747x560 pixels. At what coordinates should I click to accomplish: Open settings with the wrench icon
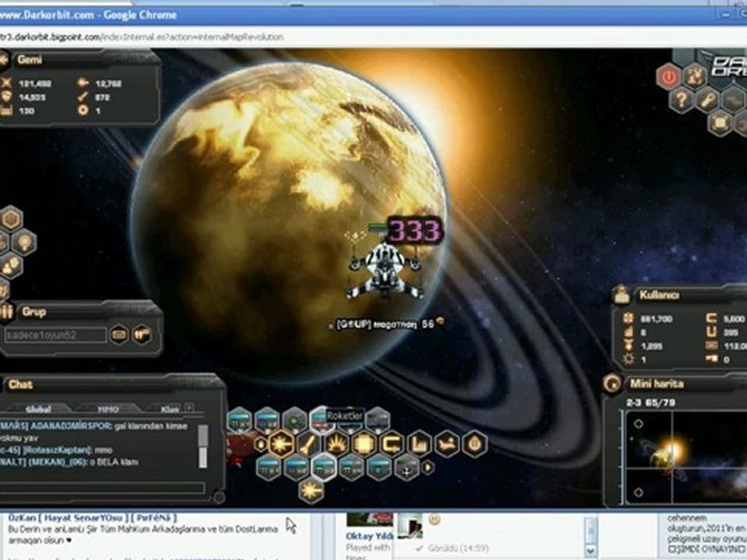tap(707, 100)
